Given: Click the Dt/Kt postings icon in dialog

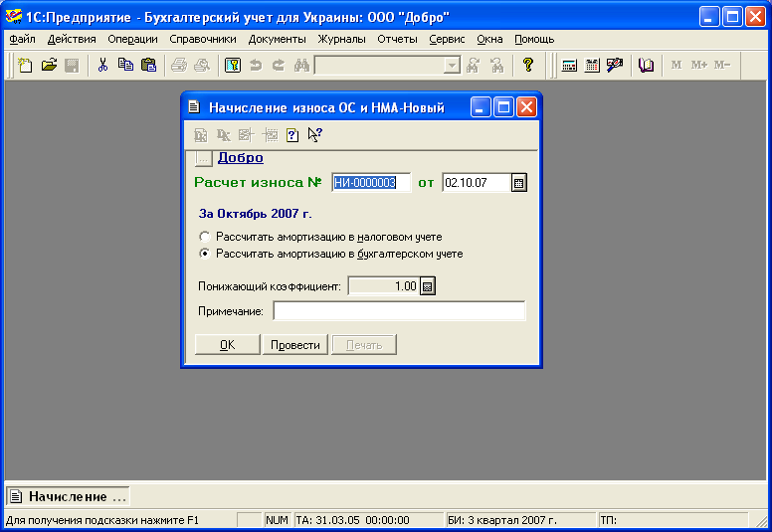Looking at the screenshot, I should (224, 135).
